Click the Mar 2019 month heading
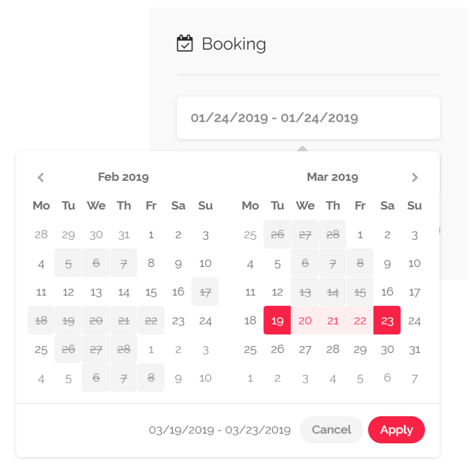Viewport: 476px width, 472px height. tap(332, 177)
